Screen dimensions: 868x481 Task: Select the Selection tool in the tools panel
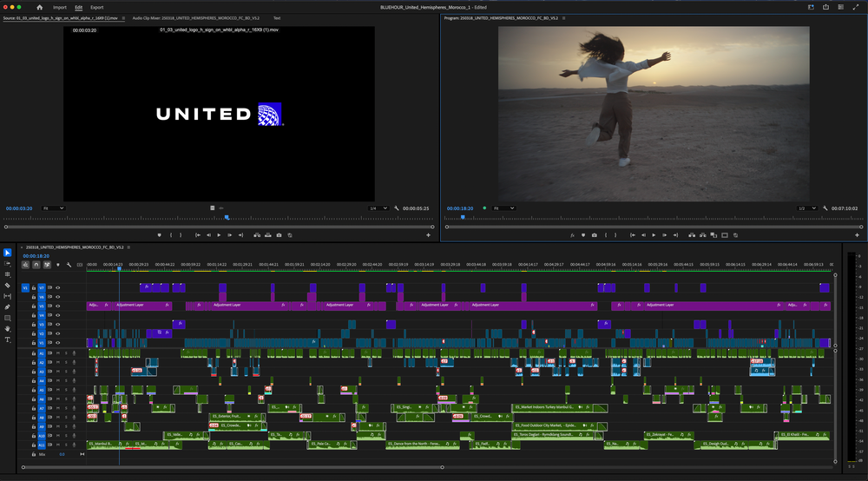pos(7,253)
